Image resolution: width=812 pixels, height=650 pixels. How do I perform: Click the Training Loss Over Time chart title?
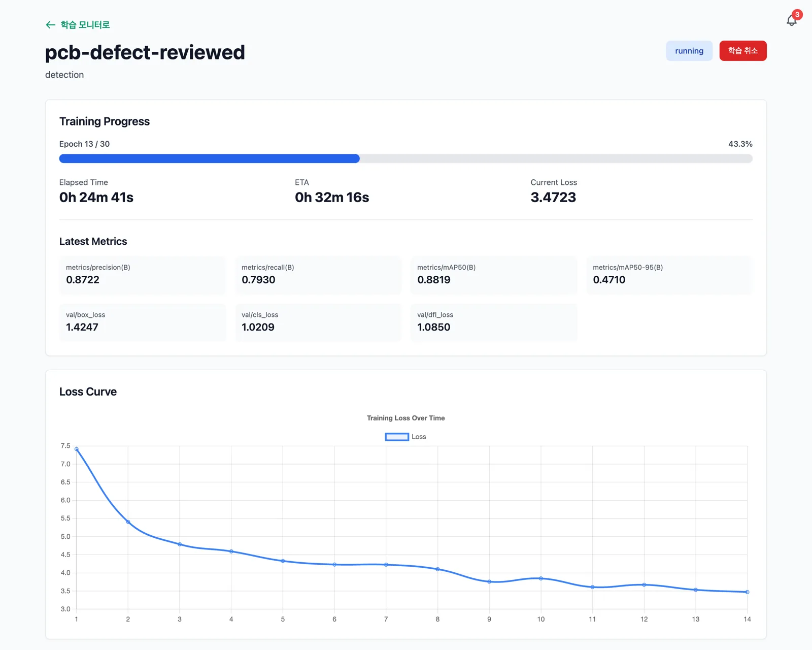[406, 418]
